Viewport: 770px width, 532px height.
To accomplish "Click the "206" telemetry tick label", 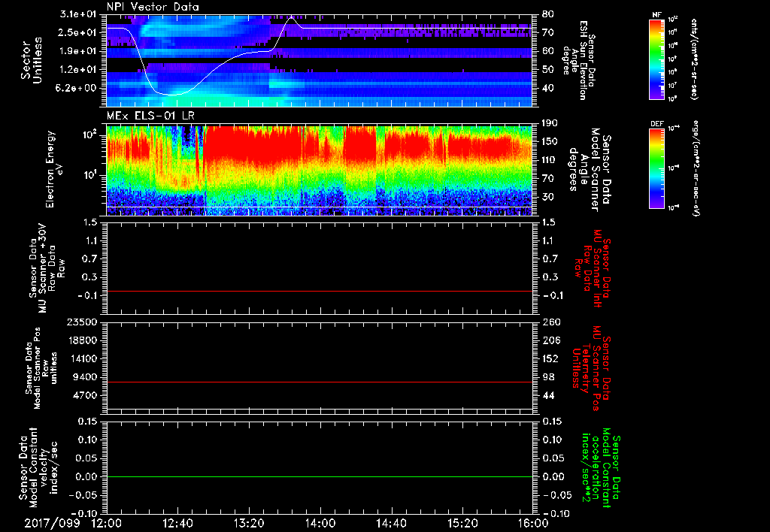I will pyautogui.click(x=550, y=340).
